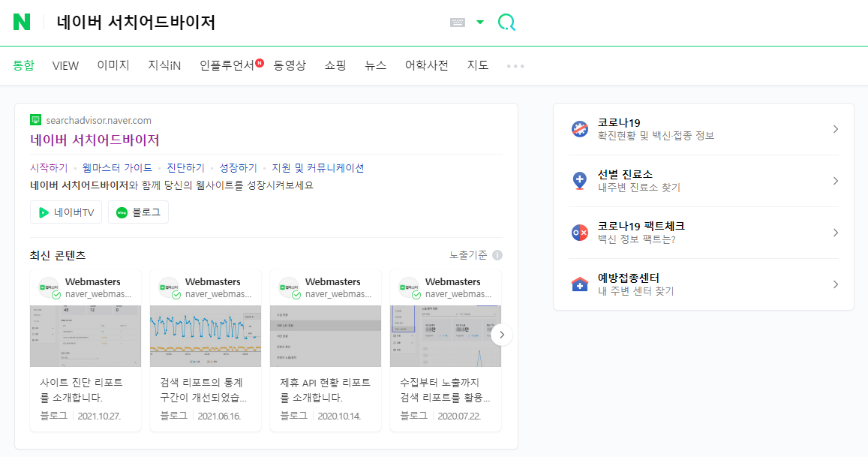
Task: Expand 코로나19 row chevron
Action: coord(836,129)
